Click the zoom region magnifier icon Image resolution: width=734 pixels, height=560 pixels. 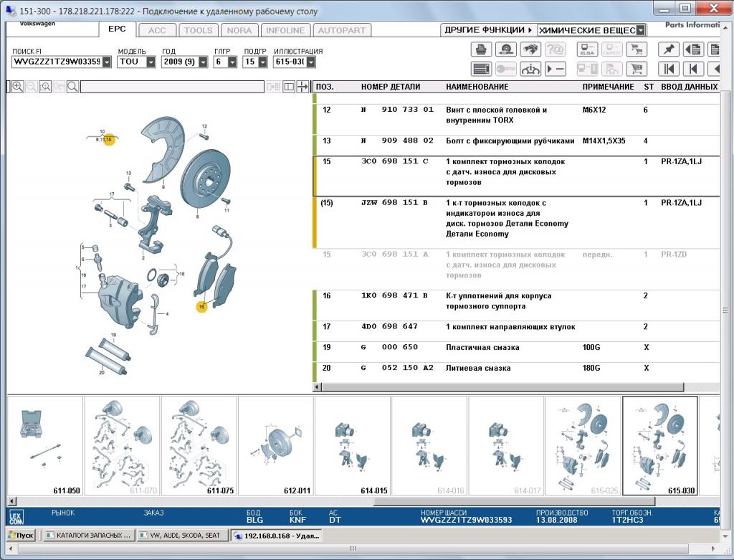click(45, 87)
